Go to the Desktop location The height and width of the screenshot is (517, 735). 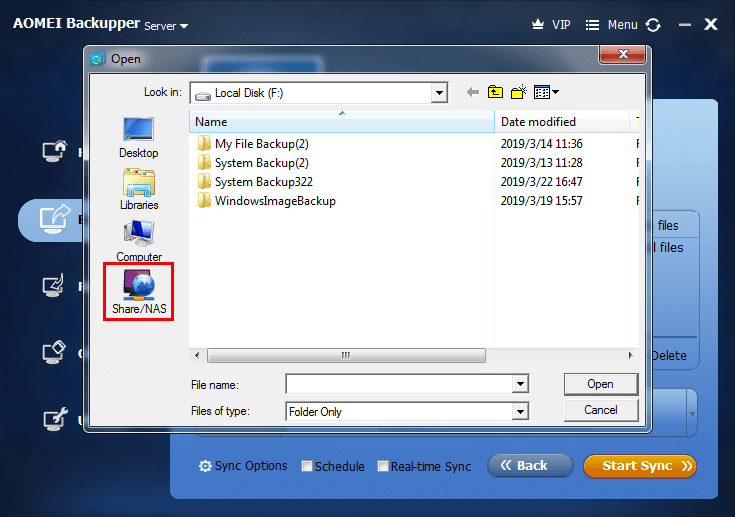coord(138,137)
